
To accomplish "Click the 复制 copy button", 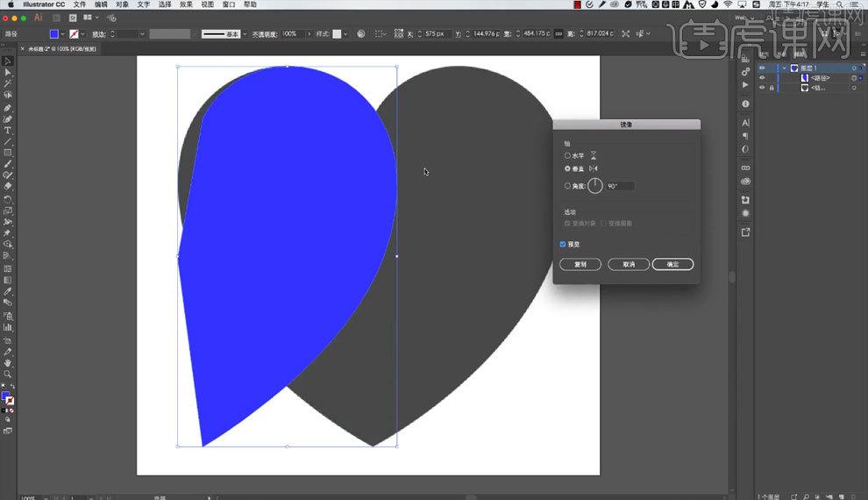I will click(580, 265).
